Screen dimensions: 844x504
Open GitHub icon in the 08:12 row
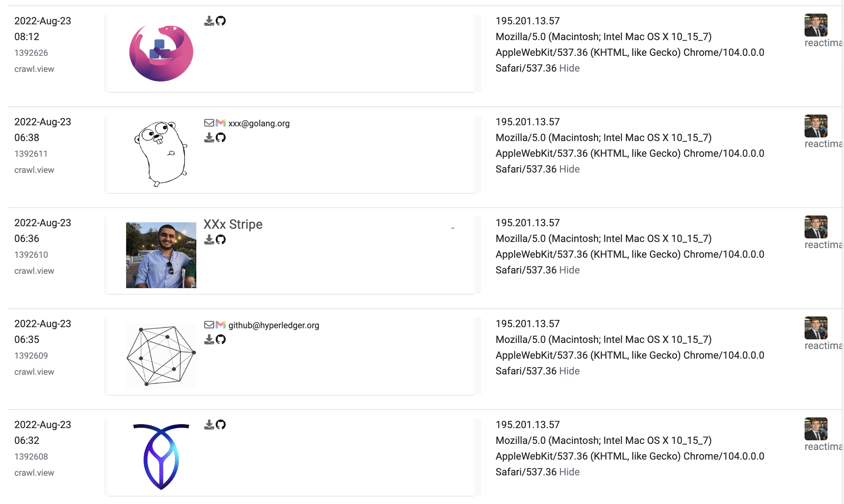pyautogui.click(x=221, y=21)
